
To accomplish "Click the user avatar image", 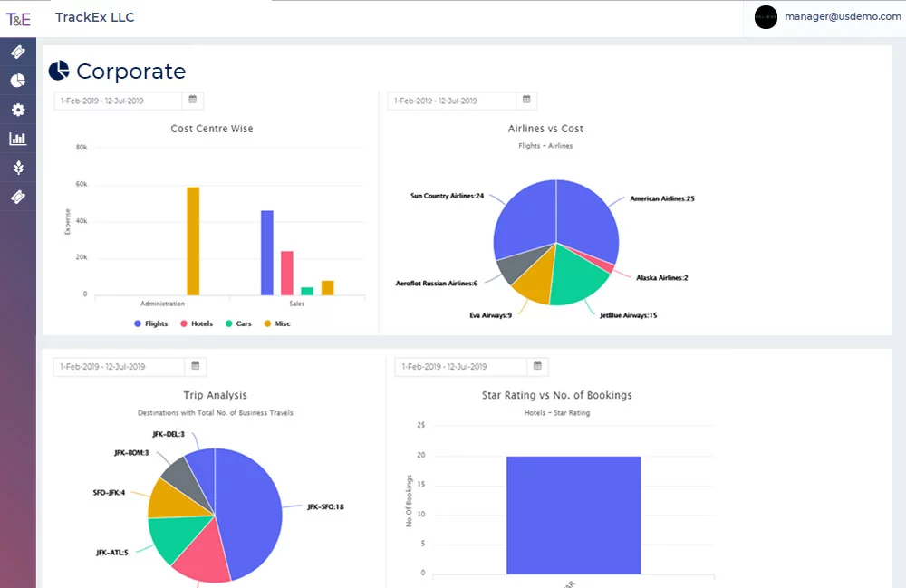I will point(766,17).
